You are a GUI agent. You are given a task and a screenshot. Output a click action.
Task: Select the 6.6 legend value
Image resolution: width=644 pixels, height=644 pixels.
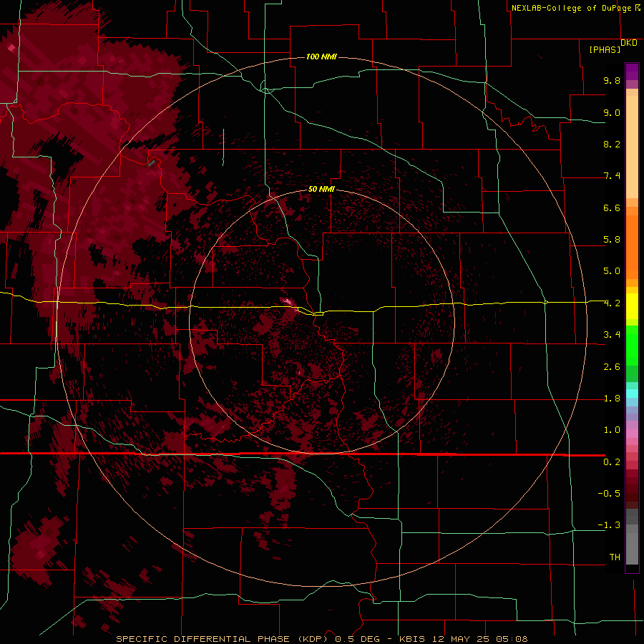(612, 208)
